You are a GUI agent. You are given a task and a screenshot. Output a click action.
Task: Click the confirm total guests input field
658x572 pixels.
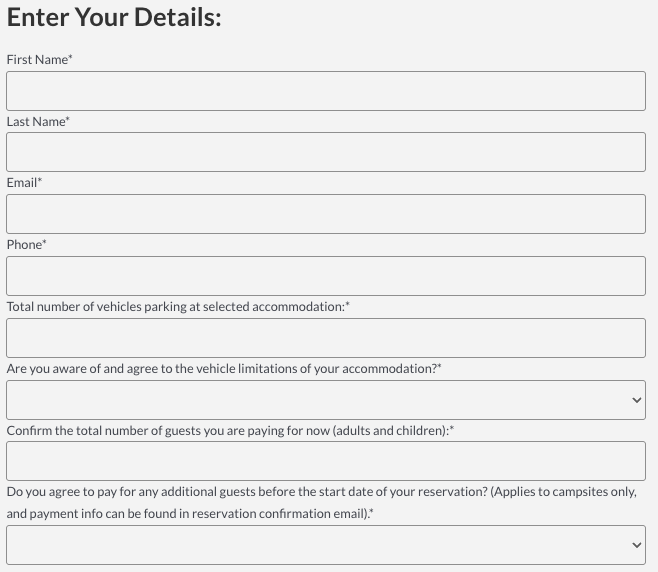(x=326, y=461)
